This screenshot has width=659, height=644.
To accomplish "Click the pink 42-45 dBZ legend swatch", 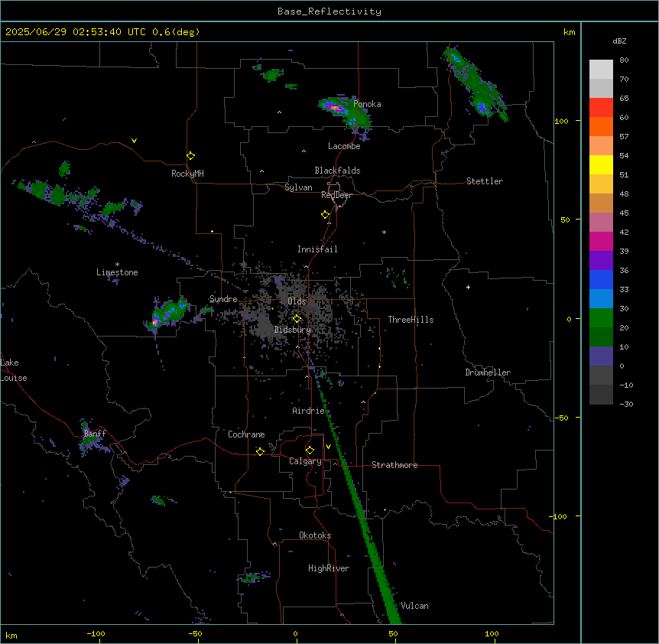I will point(601,223).
